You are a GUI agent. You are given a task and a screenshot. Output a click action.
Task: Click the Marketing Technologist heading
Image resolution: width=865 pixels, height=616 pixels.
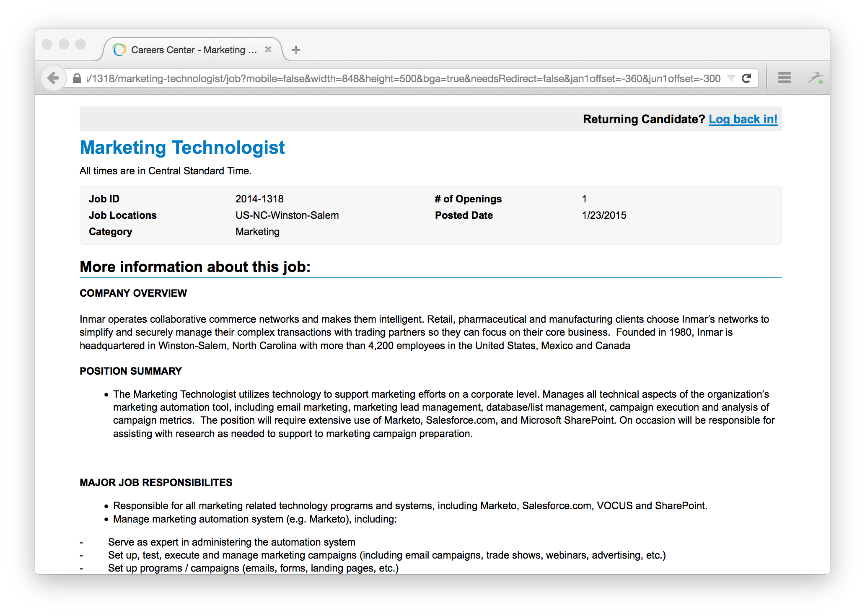182,148
